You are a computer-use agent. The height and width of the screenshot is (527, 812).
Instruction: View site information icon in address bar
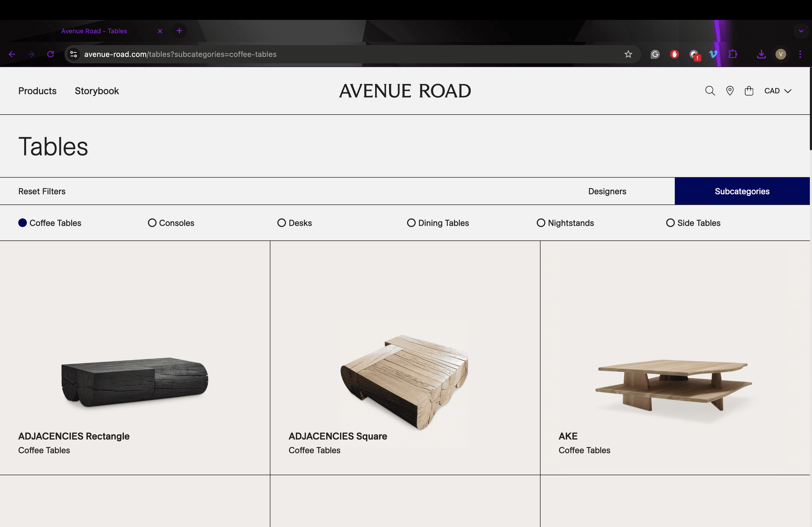(x=73, y=54)
